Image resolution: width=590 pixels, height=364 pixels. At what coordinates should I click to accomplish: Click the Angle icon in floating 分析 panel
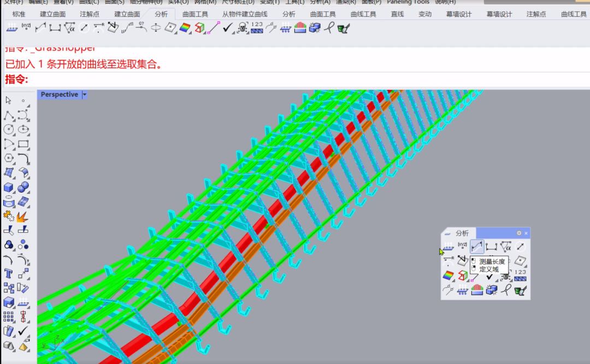(506, 247)
